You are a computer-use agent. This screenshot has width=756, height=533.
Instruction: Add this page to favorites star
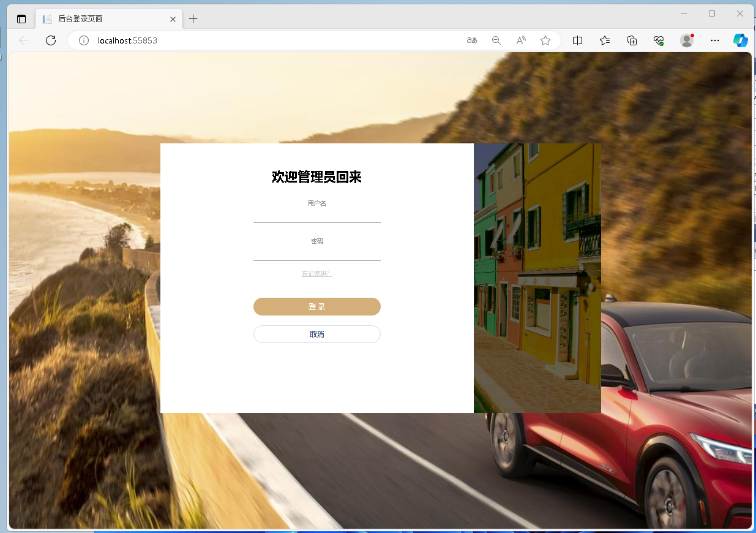545,40
